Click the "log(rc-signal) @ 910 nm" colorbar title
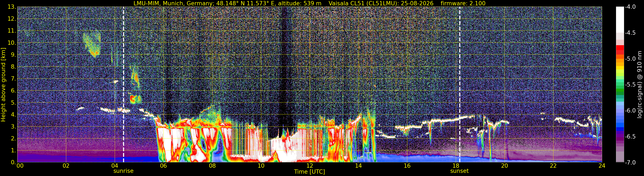The width and height of the screenshot is (644, 176). pos(640,85)
